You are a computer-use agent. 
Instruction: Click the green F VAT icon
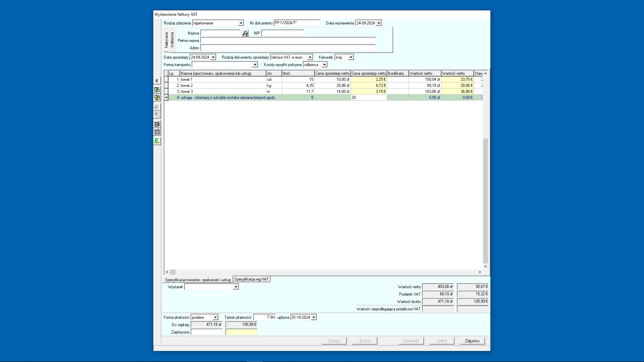[x=157, y=141]
